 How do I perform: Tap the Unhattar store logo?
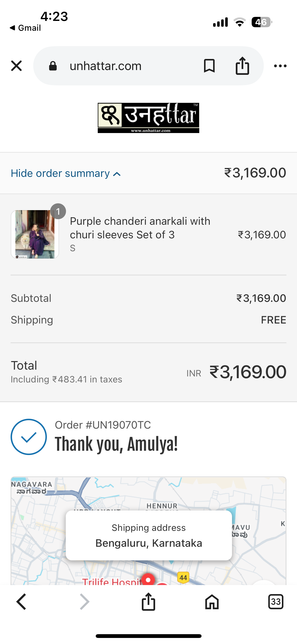pyautogui.click(x=148, y=118)
